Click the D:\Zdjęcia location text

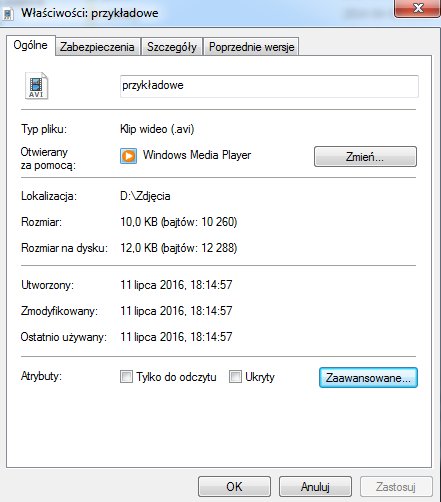click(145, 196)
